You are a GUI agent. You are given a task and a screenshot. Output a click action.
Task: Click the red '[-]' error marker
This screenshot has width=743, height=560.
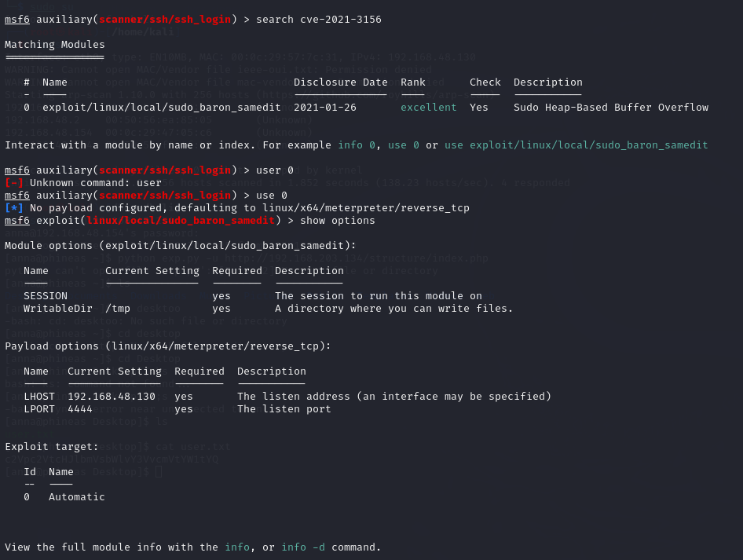(13, 183)
